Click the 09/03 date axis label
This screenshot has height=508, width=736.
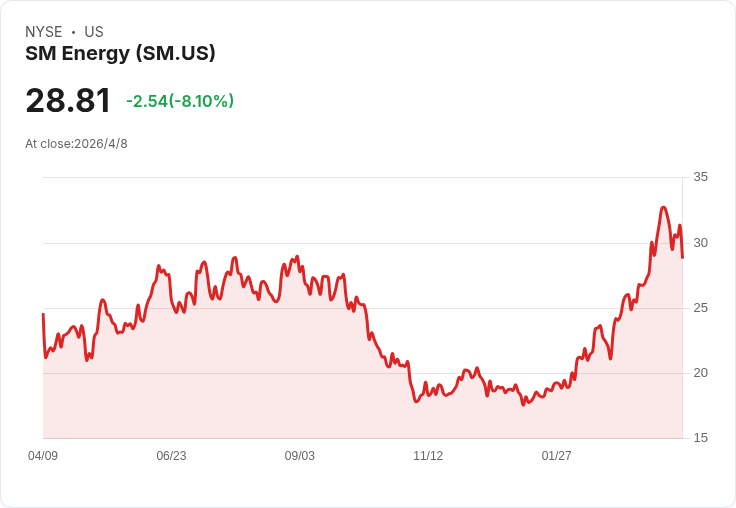[299, 455]
